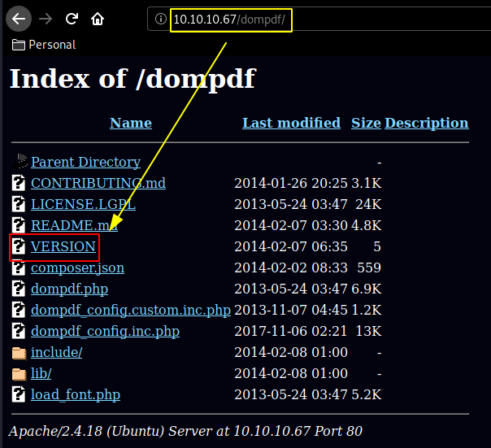This screenshot has height=448, width=491.
Task: Click the site info icon in address bar
Action: [x=161, y=19]
